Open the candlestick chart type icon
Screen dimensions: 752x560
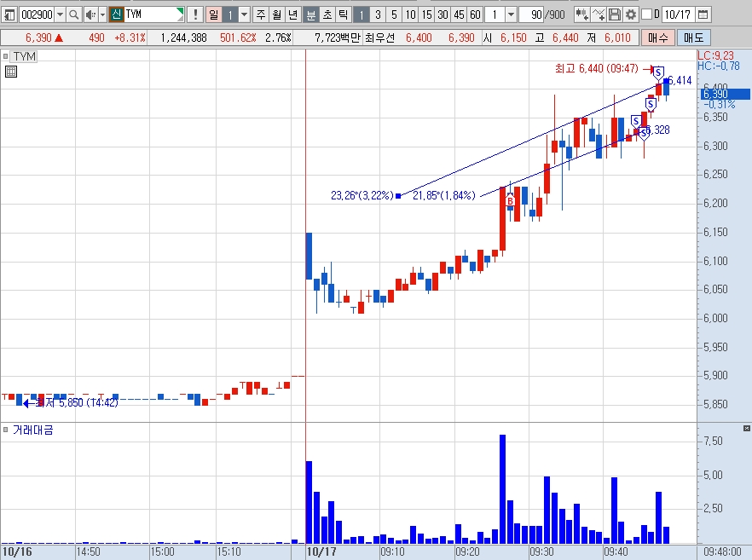[x=581, y=14]
